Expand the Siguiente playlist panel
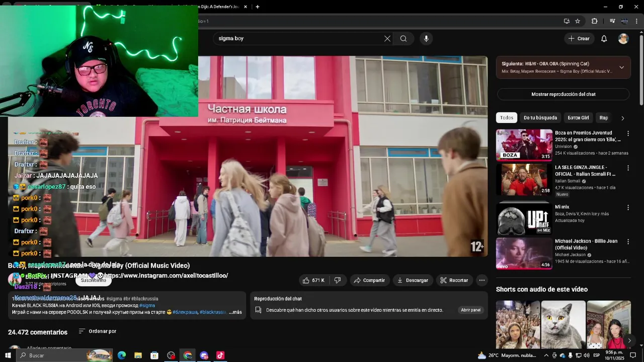Image resolution: width=644 pixels, height=362 pixels. click(621, 67)
